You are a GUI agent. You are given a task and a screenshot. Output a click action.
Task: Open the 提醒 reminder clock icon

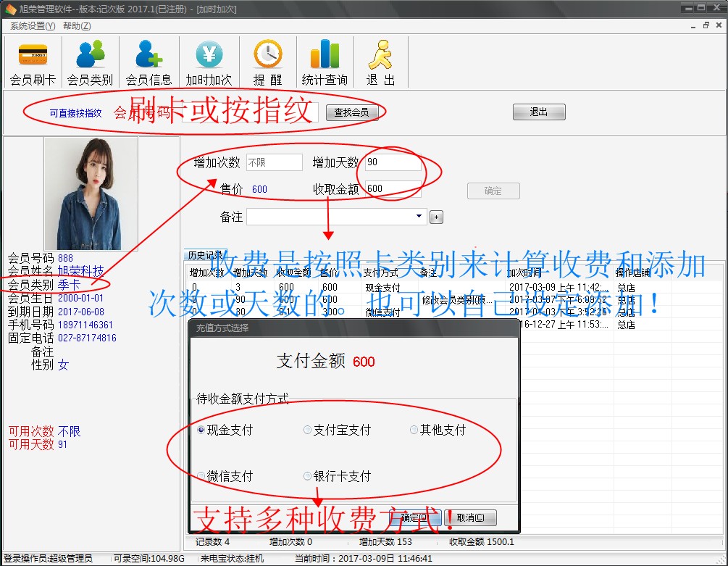pyautogui.click(x=267, y=55)
